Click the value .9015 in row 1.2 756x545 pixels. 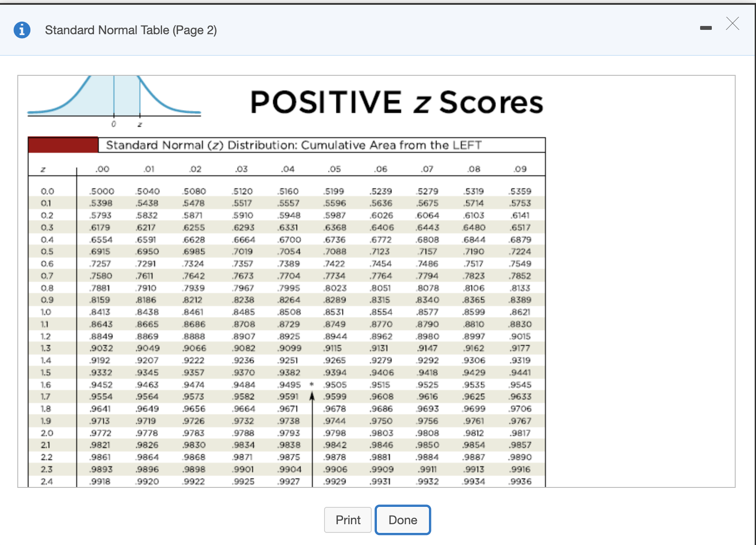tap(520, 336)
